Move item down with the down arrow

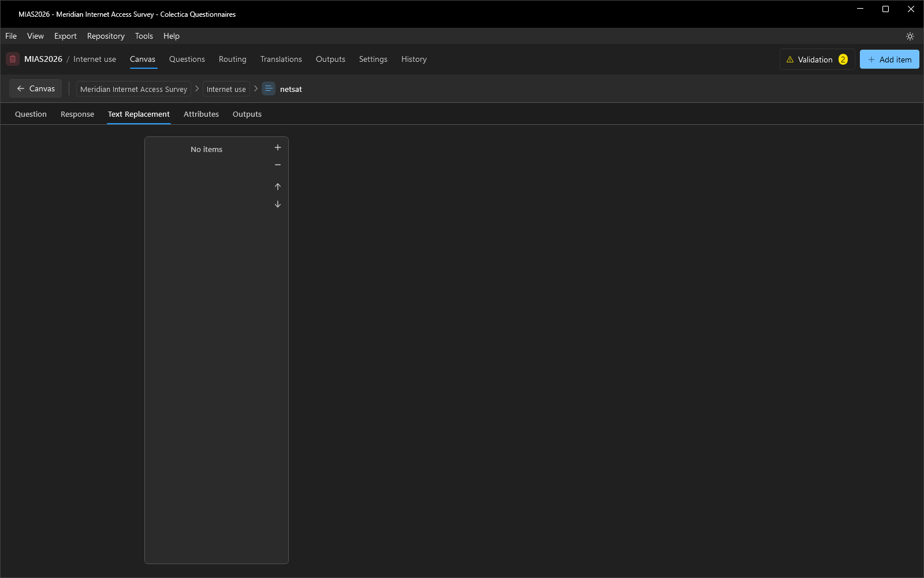[x=278, y=204]
